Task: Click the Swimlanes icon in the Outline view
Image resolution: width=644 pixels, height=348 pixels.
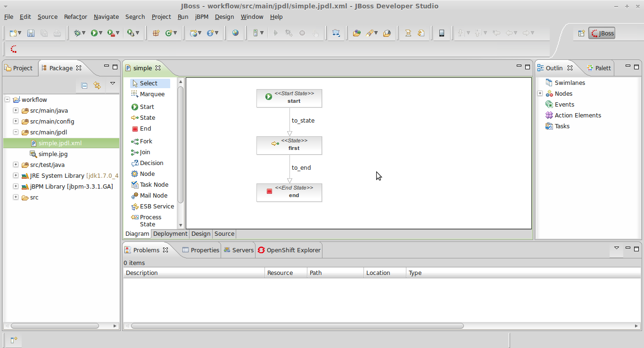Action: 548,82
